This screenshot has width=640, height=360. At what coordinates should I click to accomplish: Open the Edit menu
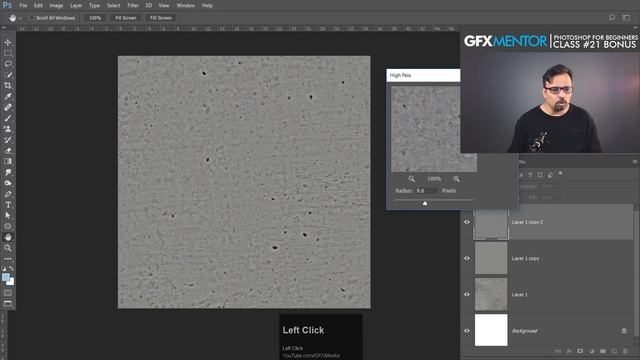coord(38,5)
